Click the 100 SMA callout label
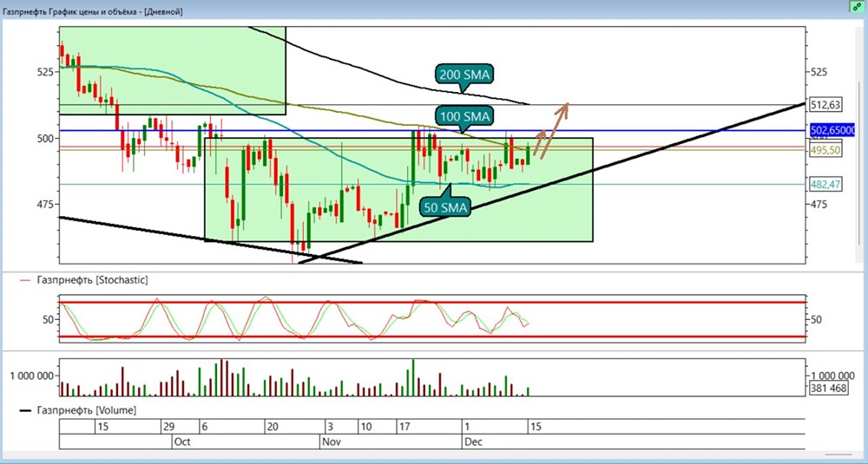The height and width of the screenshot is (464, 868). (x=465, y=116)
